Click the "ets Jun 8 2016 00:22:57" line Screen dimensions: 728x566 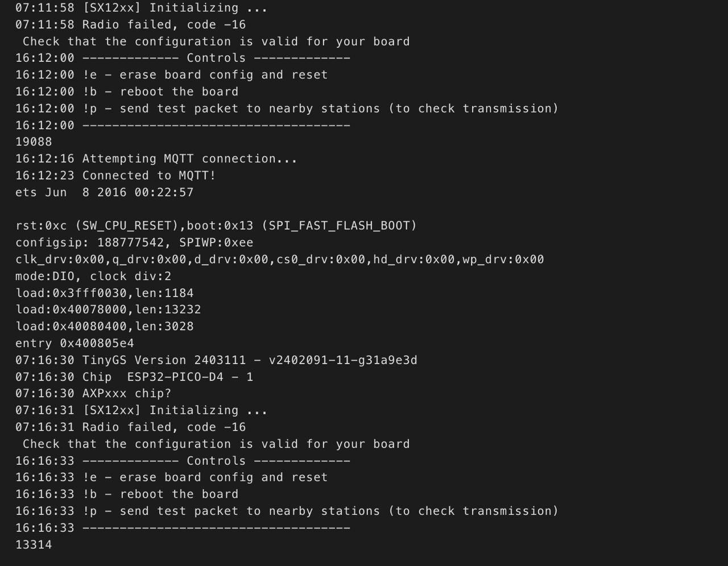coord(105,193)
